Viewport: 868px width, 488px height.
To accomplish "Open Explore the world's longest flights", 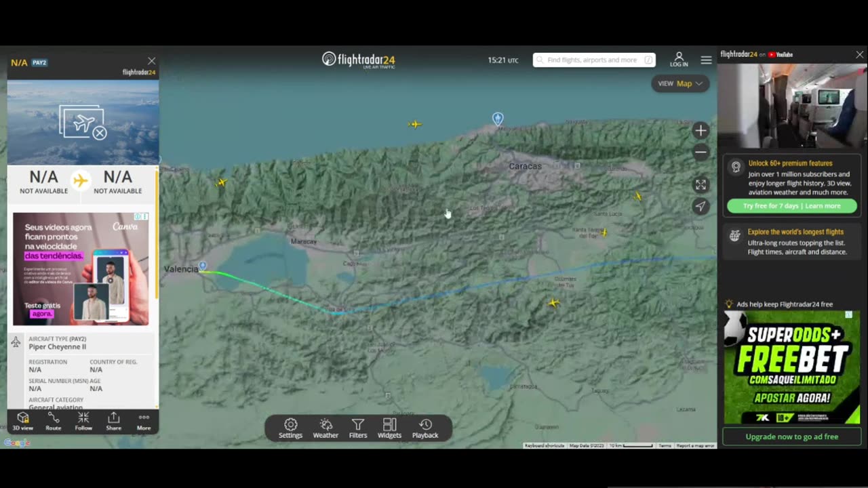I will click(791, 242).
